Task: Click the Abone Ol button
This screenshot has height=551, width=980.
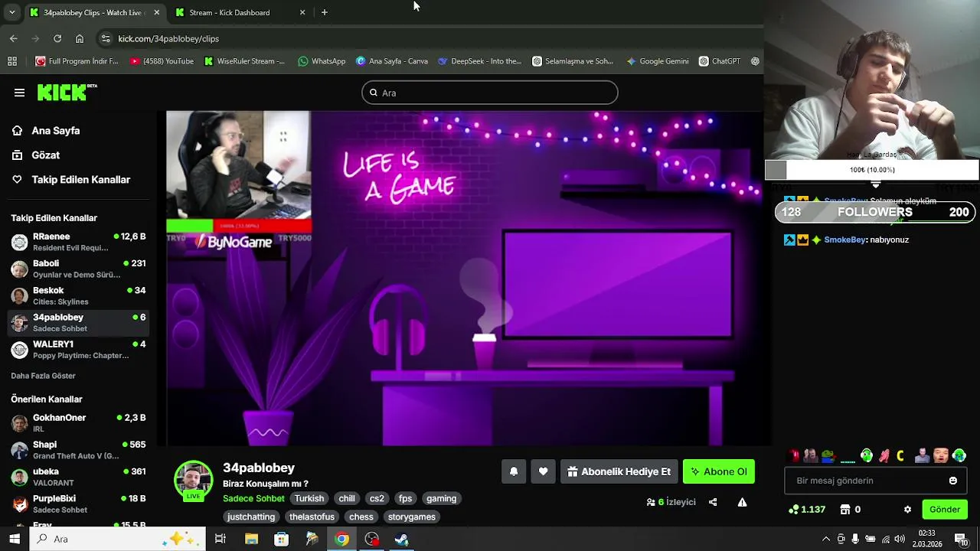Action: click(x=719, y=471)
